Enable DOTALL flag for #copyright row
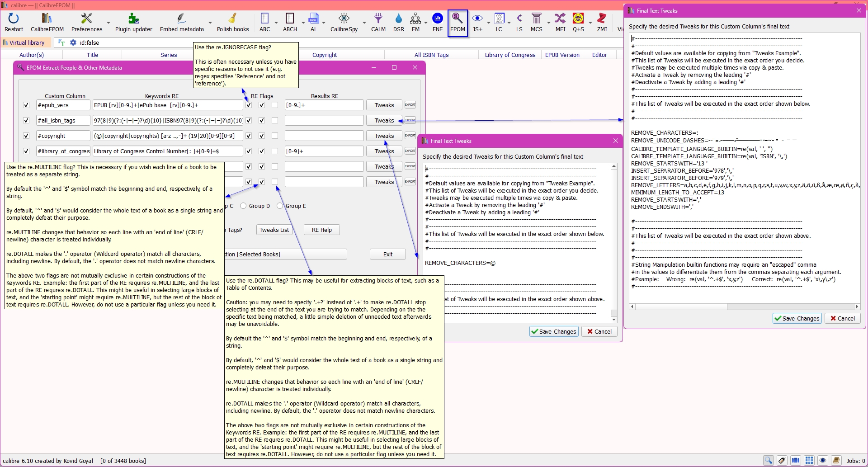The width and height of the screenshot is (868, 467). pyautogui.click(x=275, y=136)
